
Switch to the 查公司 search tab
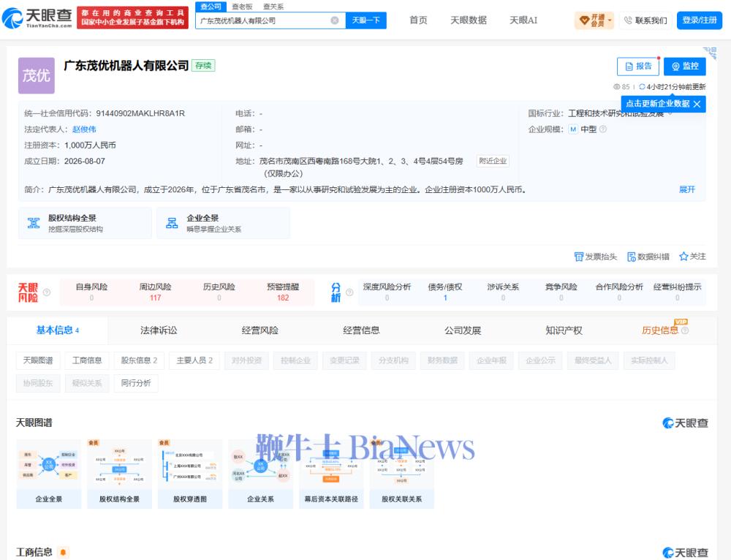(211, 7)
